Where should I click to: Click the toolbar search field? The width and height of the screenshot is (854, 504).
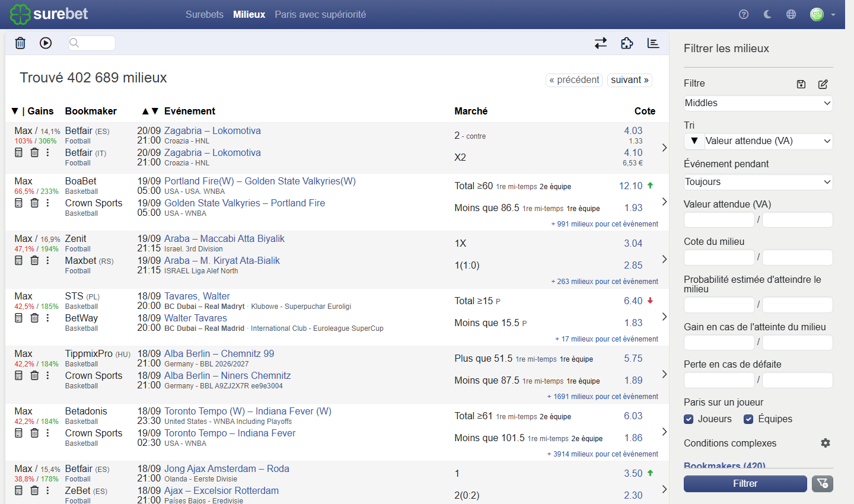tap(92, 43)
